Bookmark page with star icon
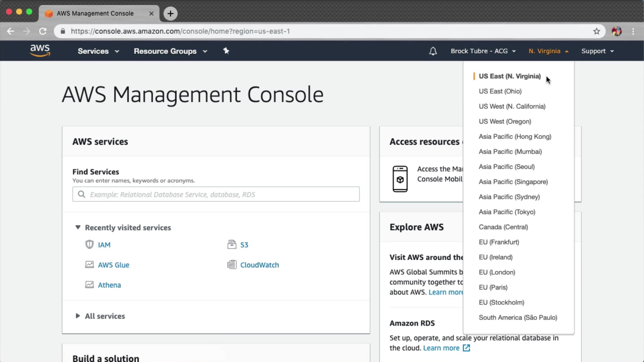This screenshot has height=362, width=644. tap(596, 31)
